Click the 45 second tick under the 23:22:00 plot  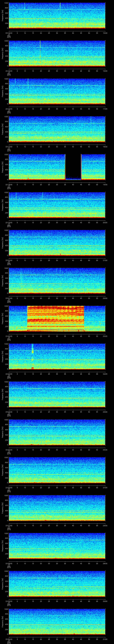click(x=81, y=336)
